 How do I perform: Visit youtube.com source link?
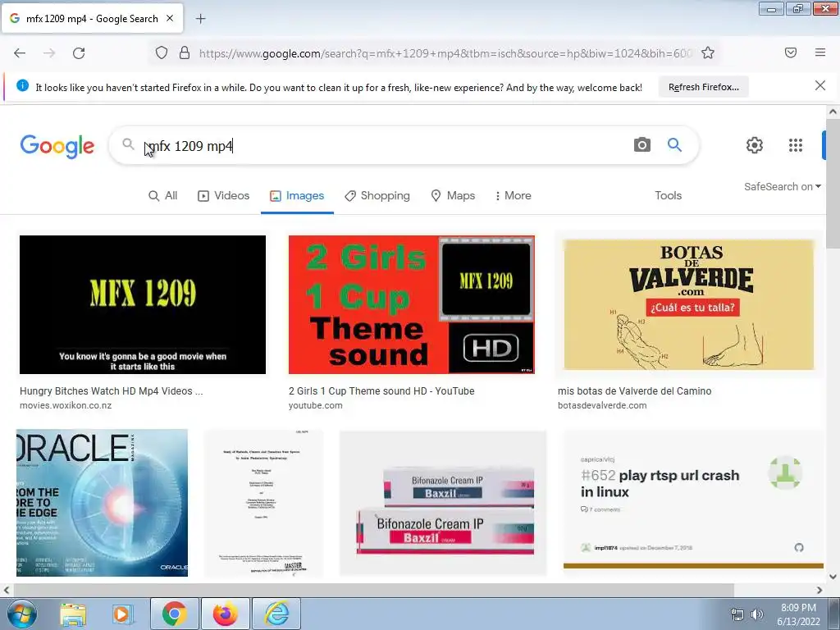(x=316, y=405)
